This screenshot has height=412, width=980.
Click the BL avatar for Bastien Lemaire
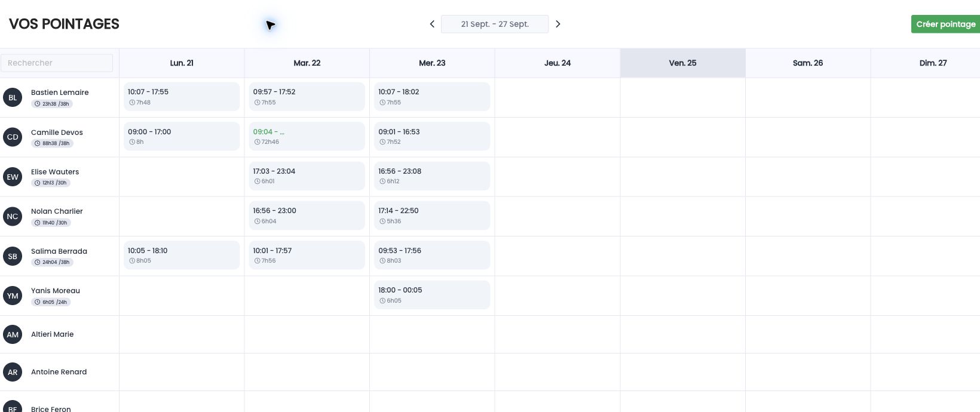(x=13, y=97)
